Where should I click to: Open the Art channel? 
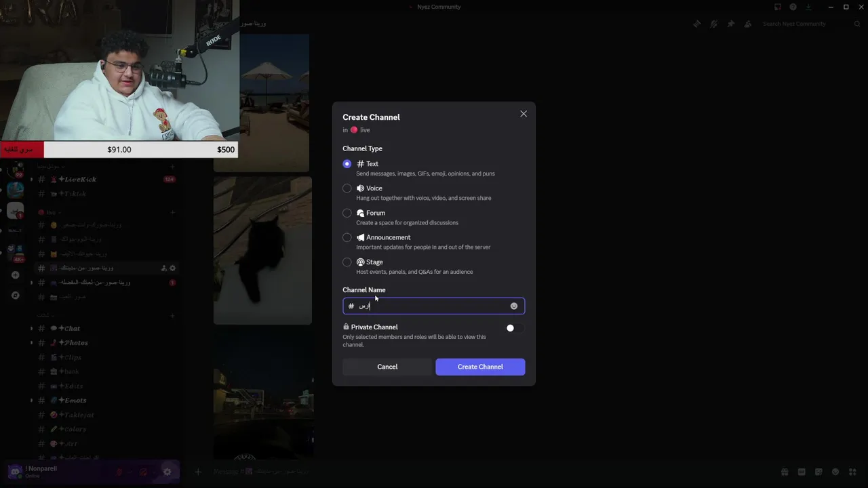click(x=107, y=443)
